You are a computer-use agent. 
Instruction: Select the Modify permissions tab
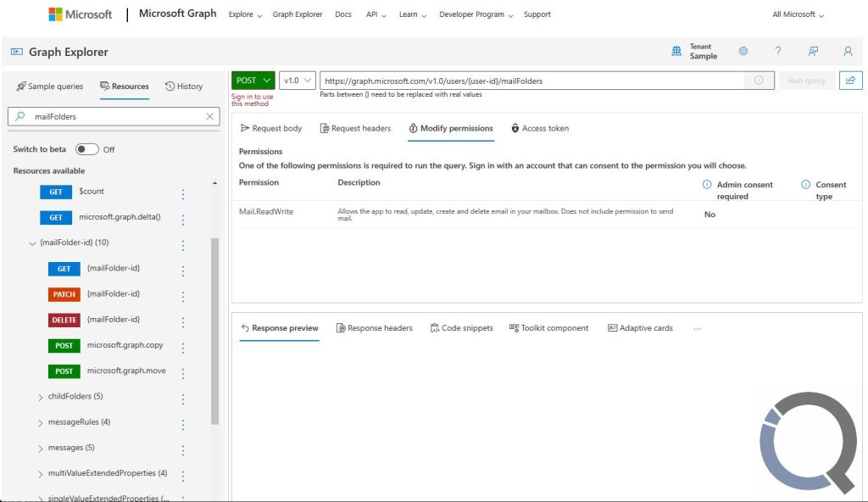(x=451, y=128)
